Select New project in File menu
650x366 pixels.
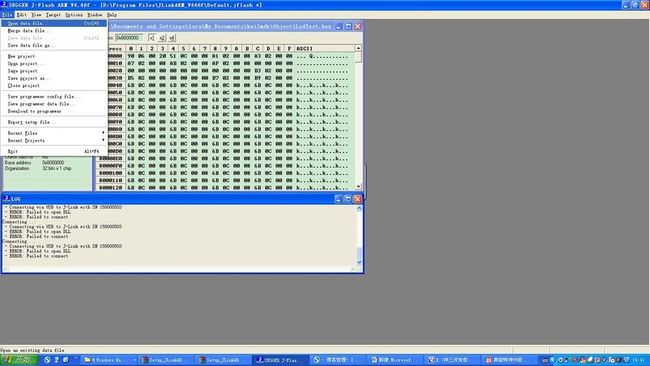54,56
